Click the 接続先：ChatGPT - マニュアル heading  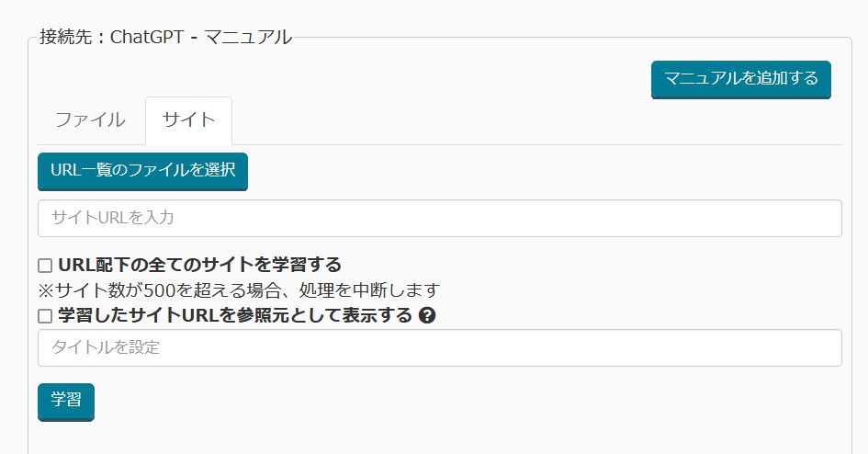(165, 38)
